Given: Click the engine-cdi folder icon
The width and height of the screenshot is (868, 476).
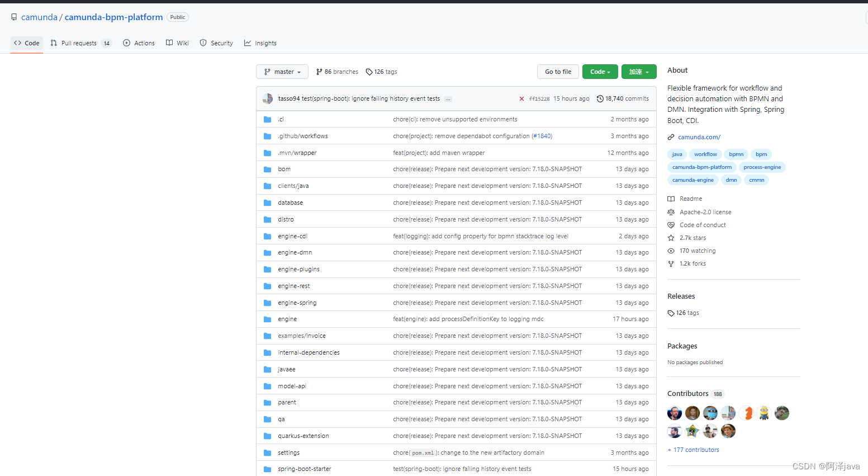Looking at the screenshot, I should (x=267, y=236).
